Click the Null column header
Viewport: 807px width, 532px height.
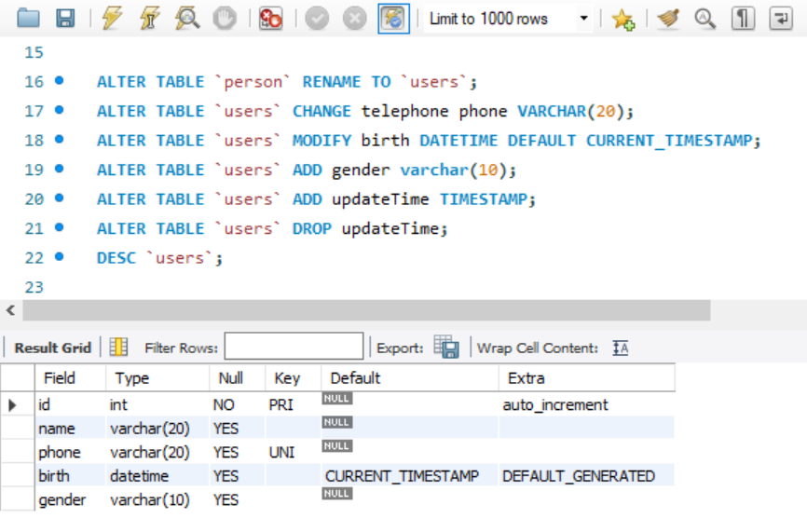pyautogui.click(x=238, y=378)
